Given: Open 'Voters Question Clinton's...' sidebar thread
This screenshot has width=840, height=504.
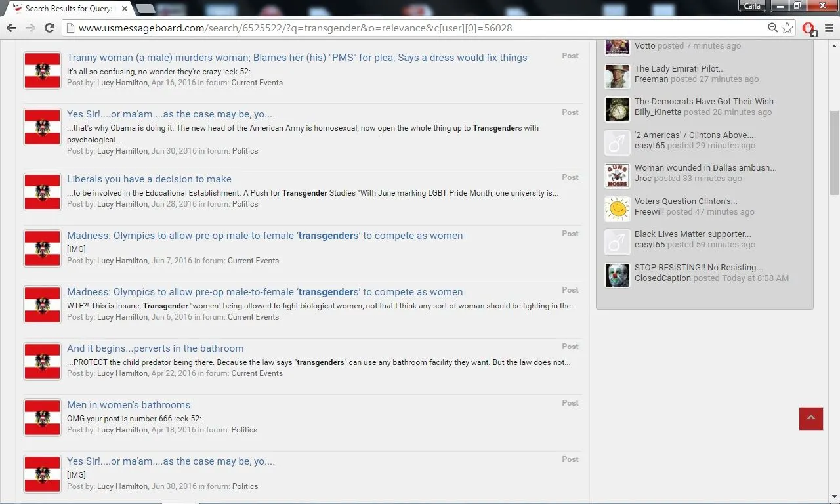Looking at the screenshot, I should click(x=685, y=201).
